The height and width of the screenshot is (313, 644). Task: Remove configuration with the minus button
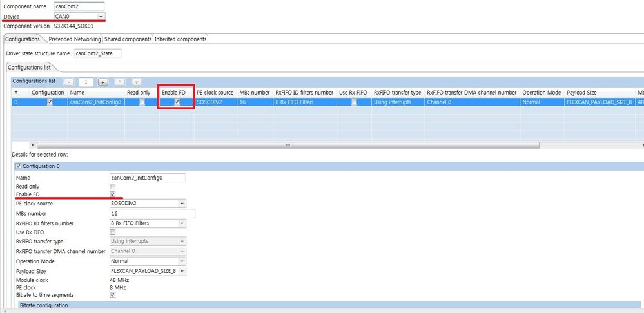point(70,82)
